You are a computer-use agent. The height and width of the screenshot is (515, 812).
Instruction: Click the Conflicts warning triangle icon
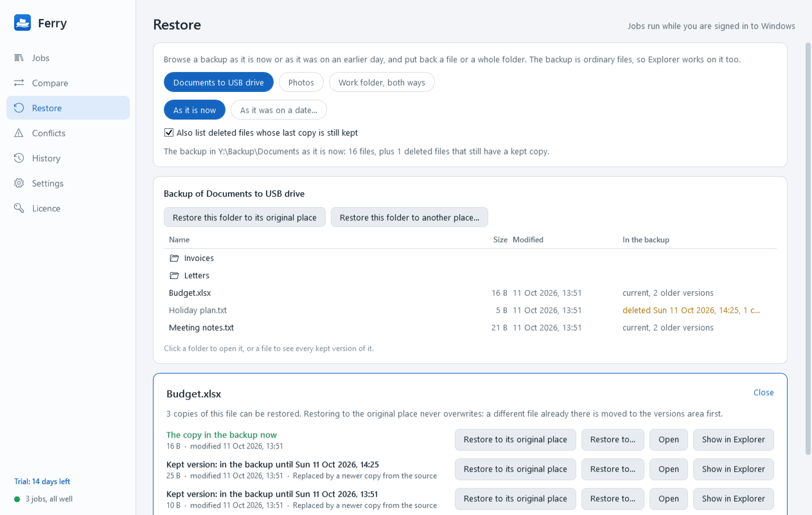pos(19,133)
